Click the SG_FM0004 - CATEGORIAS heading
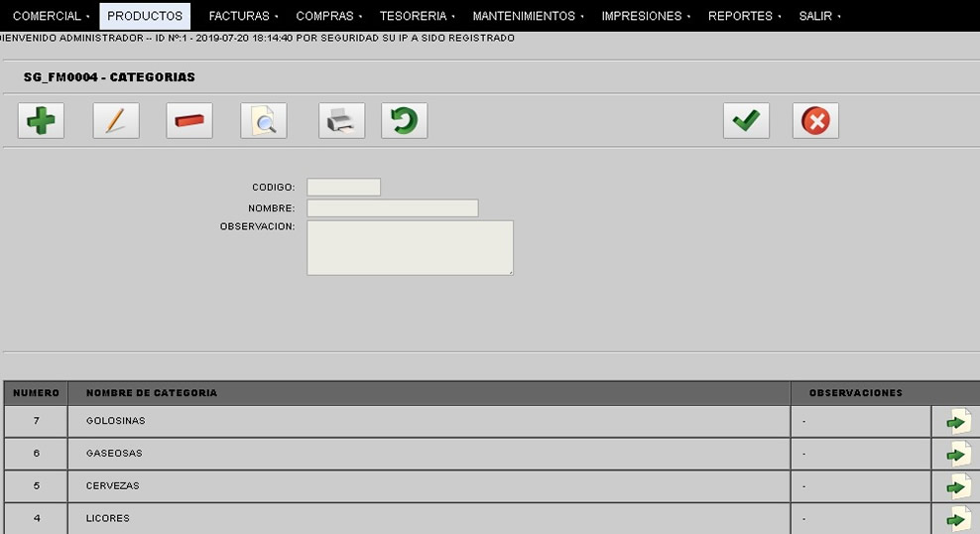This screenshot has width=980, height=534. (x=109, y=77)
